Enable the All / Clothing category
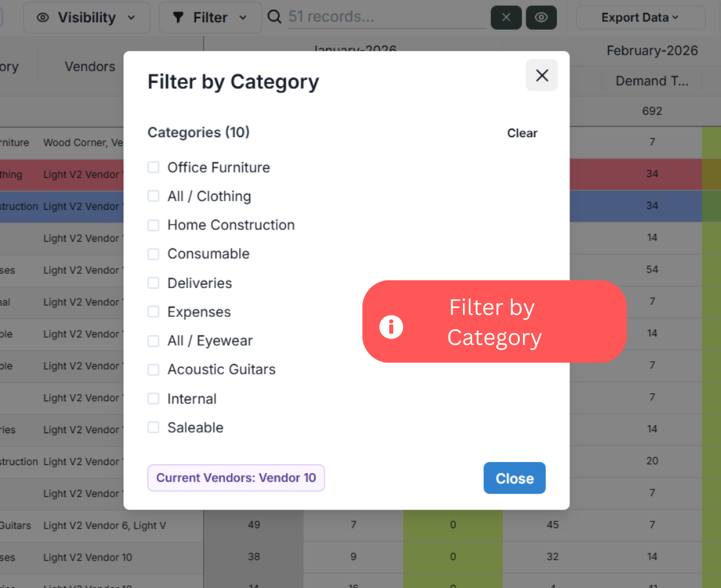 153,196
